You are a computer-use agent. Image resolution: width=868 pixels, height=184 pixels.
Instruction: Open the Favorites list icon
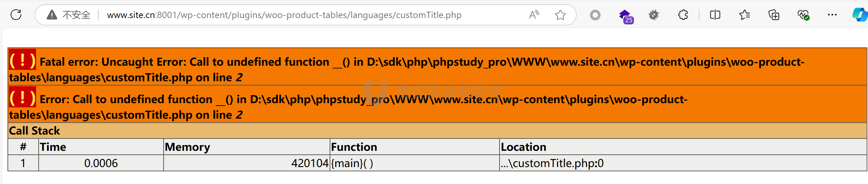click(x=744, y=15)
